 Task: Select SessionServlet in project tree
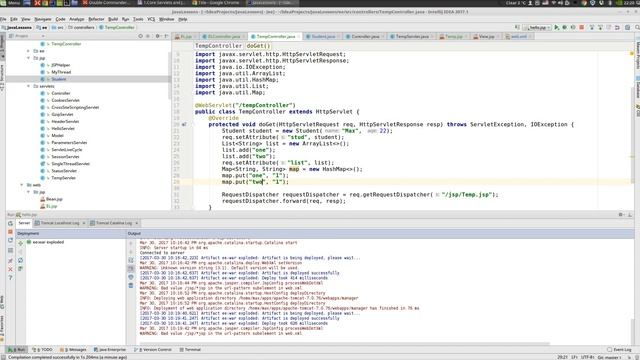click(65, 157)
